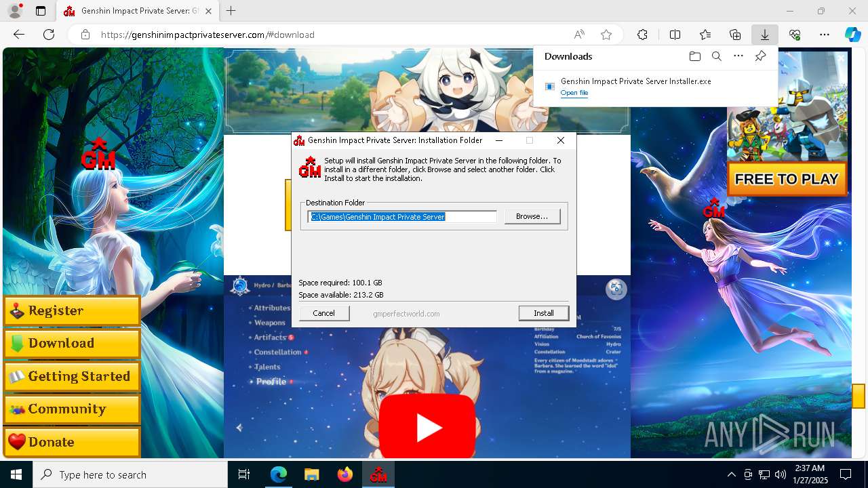This screenshot has height=488, width=868.
Task: Open the Favorites list
Action: (705, 35)
